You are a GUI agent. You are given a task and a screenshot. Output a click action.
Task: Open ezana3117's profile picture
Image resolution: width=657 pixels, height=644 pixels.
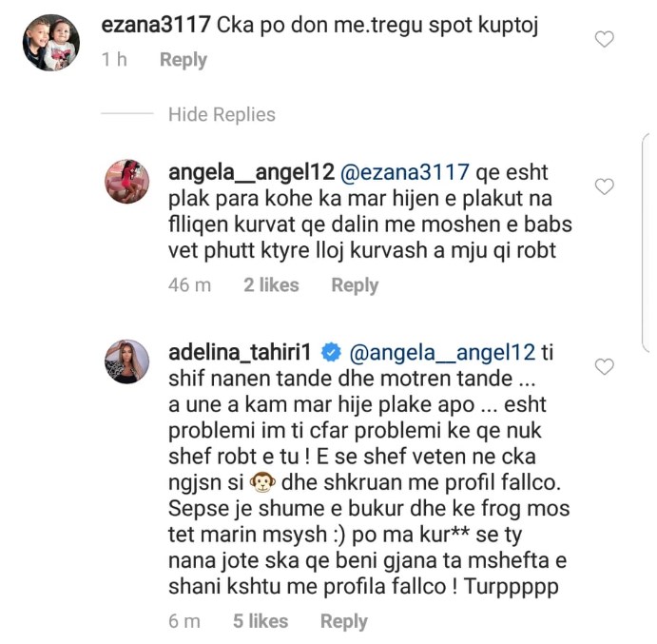coord(49,43)
